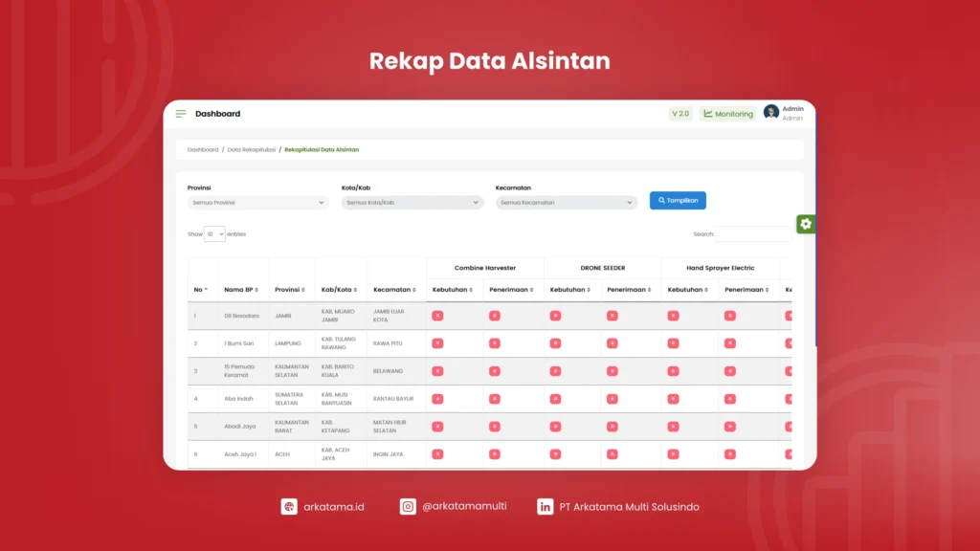Click Rekapitulasi Data Alsintan breadcrumb
Viewport: 980px width, 551px height.
click(x=322, y=150)
